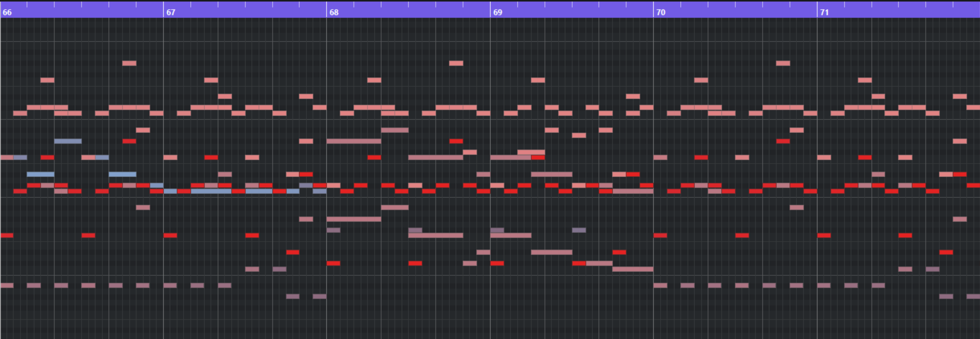The image size is (980, 339).
Task: Select the lowest bright red note starting bar 68
Action: (333, 263)
